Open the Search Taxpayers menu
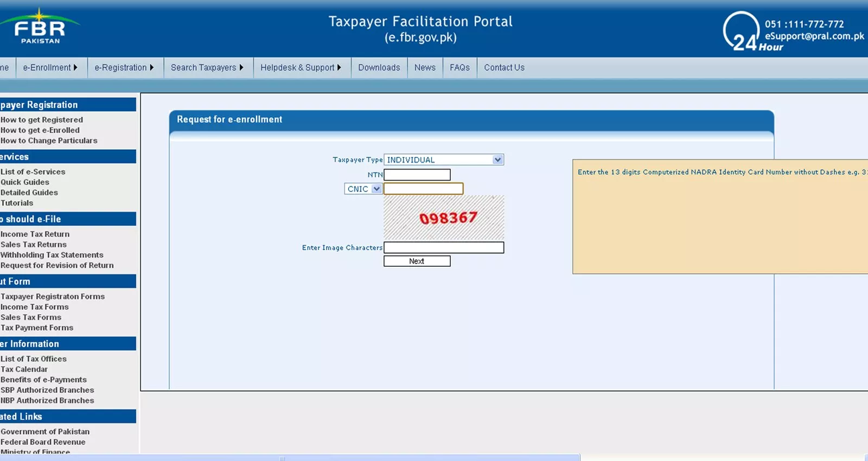The height and width of the screenshot is (461, 868). pos(207,68)
